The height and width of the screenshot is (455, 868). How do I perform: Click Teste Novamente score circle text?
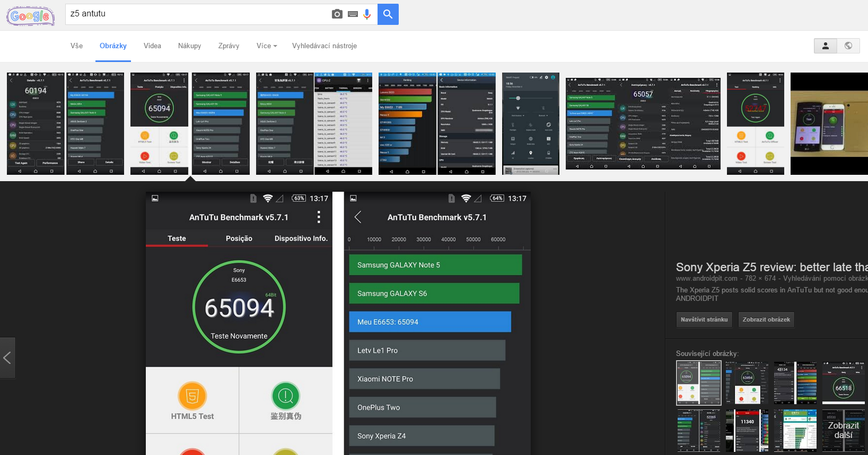pos(239,336)
